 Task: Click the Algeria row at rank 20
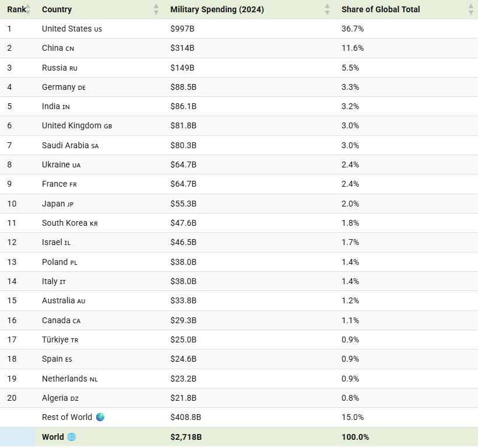(239, 398)
